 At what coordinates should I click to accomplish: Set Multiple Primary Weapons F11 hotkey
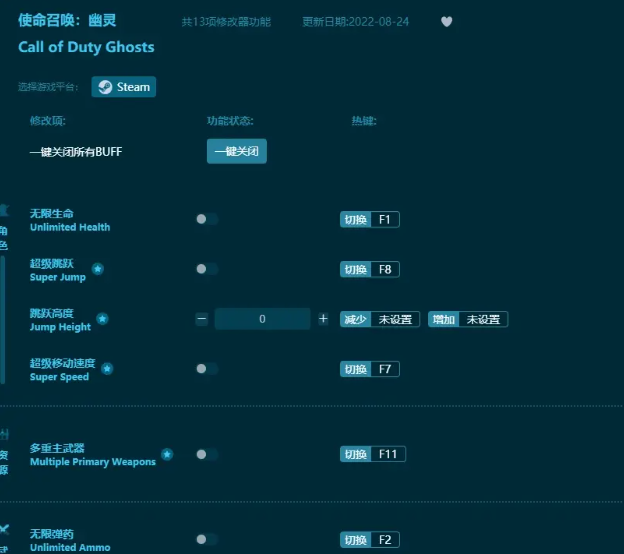372,454
